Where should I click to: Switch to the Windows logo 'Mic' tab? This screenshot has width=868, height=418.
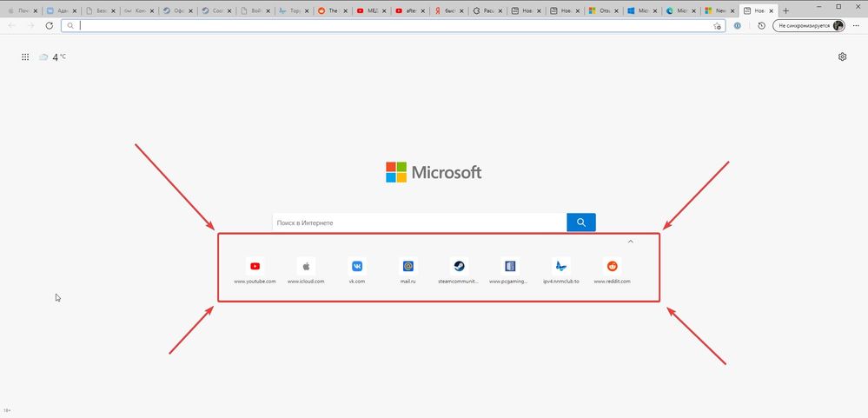643,10
